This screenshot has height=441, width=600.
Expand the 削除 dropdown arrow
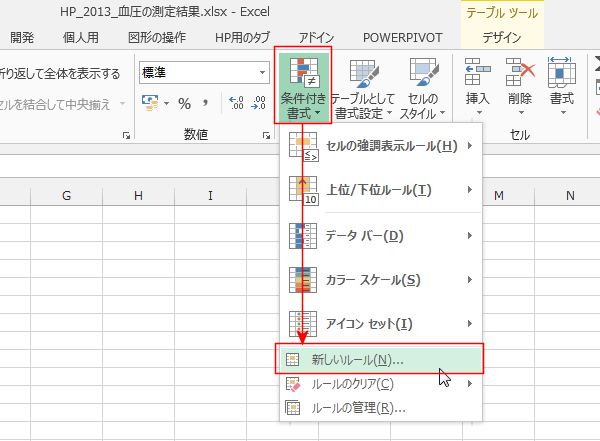520,113
